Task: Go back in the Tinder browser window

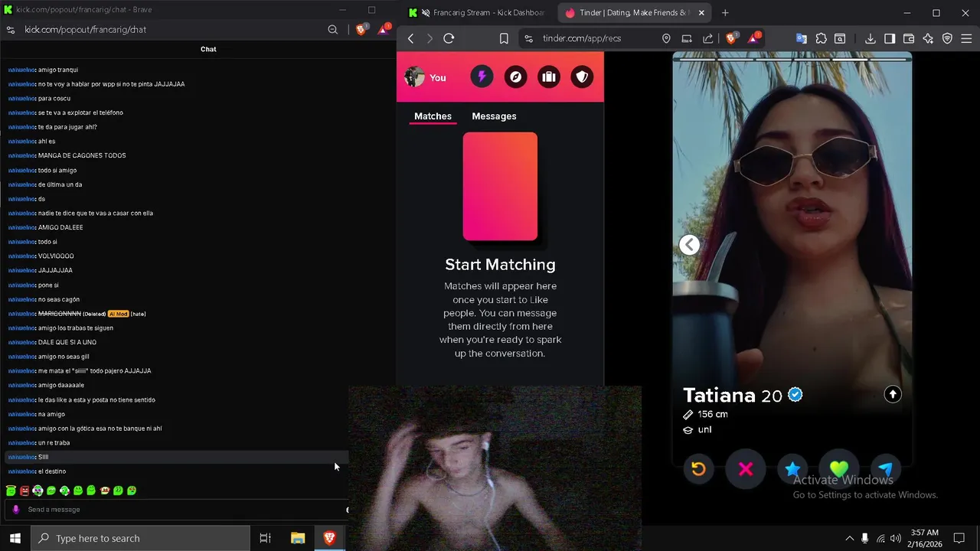Action: tap(411, 38)
